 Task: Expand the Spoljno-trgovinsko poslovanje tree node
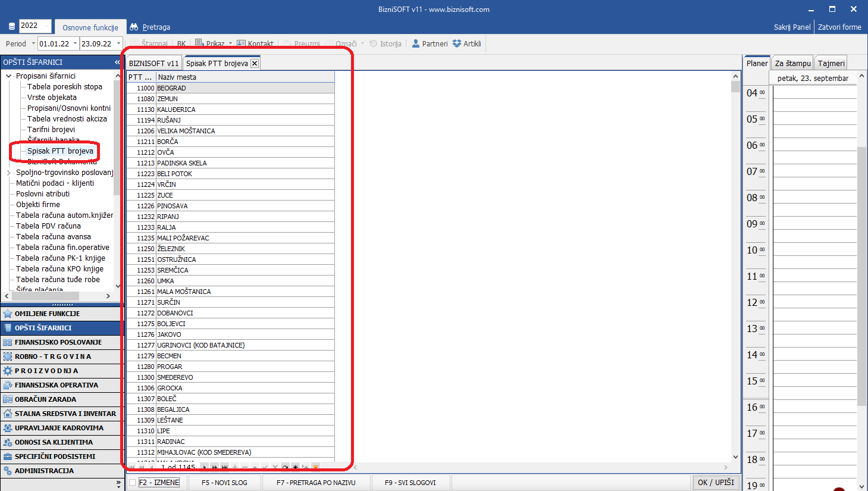[x=8, y=173]
